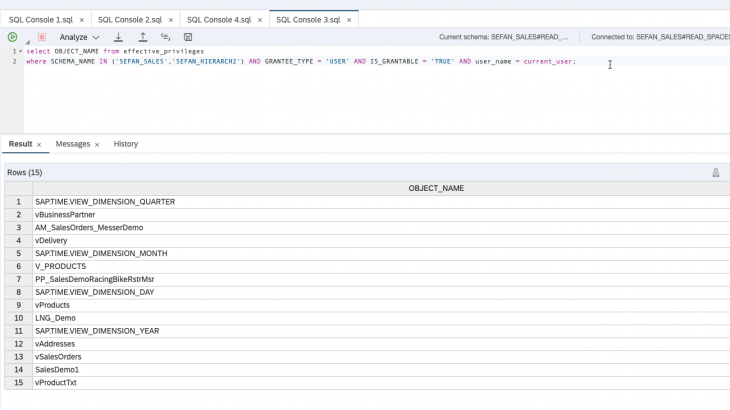Click the format code icon
This screenshot has height=410, width=730.
[165, 37]
